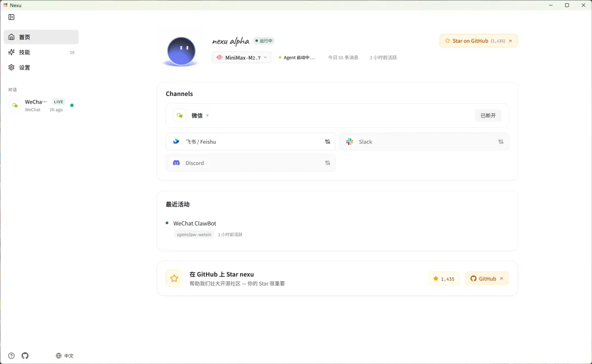Click the sparkle skills icon
The width and height of the screenshot is (592, 364).
pyautogui.click(x=12, y=52)
